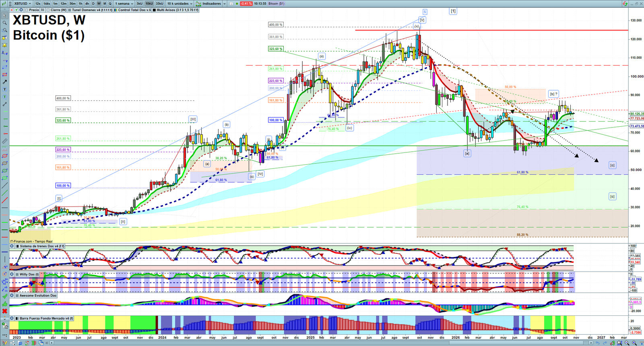Select the ruler measuring tool
The height and width of the screenshot is (346, 644).
coord(4,141)
